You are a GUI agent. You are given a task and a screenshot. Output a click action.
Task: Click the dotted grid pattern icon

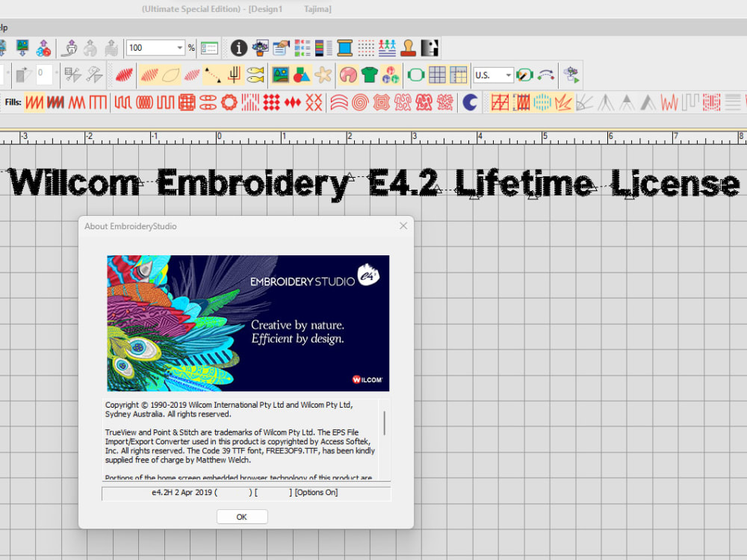(x=366, y=48)
